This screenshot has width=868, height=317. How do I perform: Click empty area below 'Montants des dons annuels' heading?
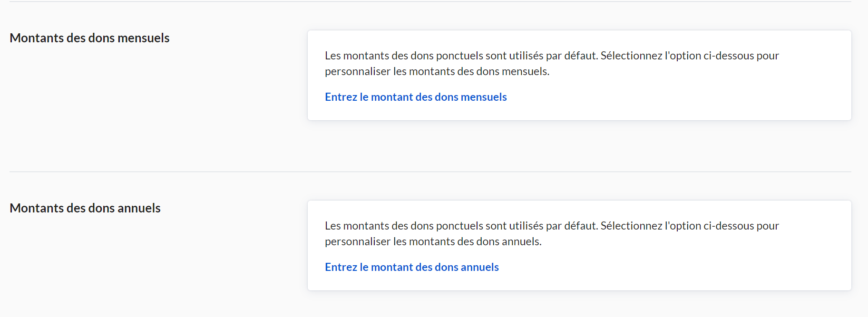pyautogui.click(x=119, y=261)
